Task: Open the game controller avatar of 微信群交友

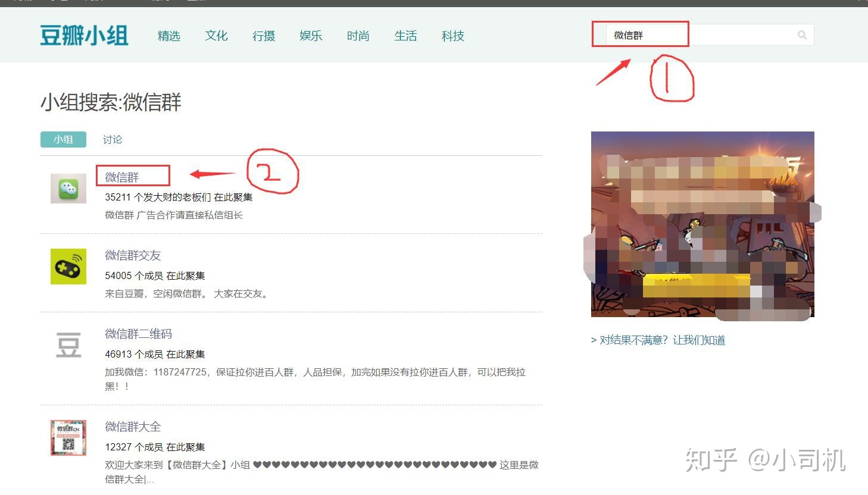Action: pos(68,267)
